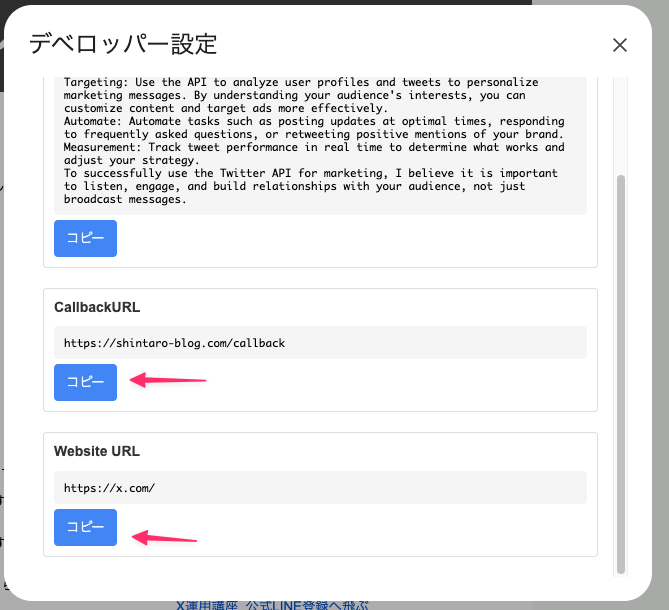
Task: Open the X運用講座 公式LINE登録 link
Action: [272, 604]
